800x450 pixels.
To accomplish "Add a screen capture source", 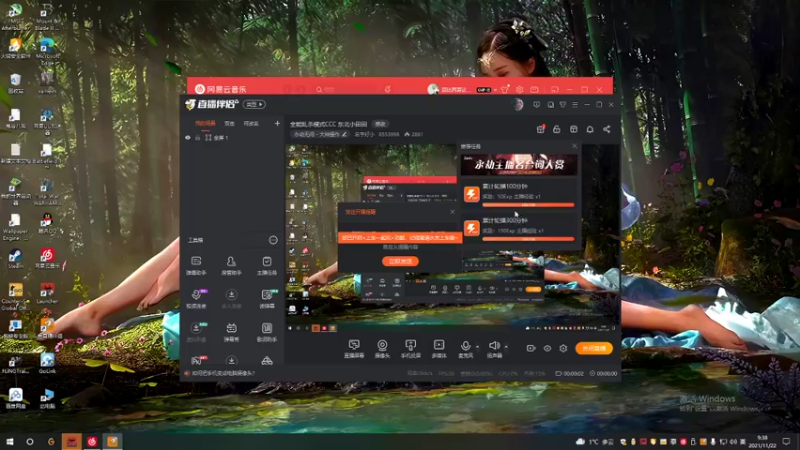I will (354, 349).
